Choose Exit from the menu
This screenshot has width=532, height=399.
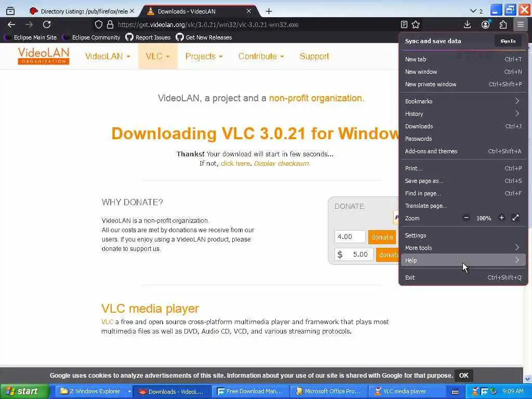point(463,277)
